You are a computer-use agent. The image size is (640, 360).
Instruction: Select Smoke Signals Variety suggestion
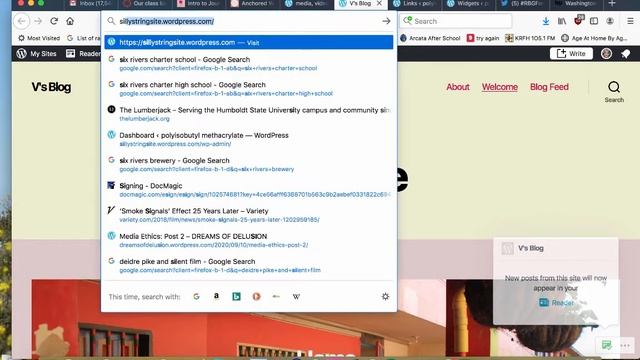[249, 215]
